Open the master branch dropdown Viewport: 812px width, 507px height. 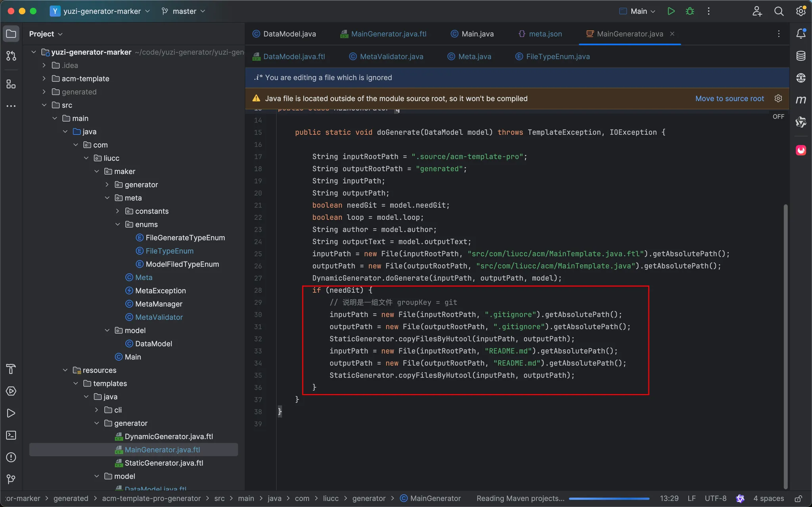[184, 11]
